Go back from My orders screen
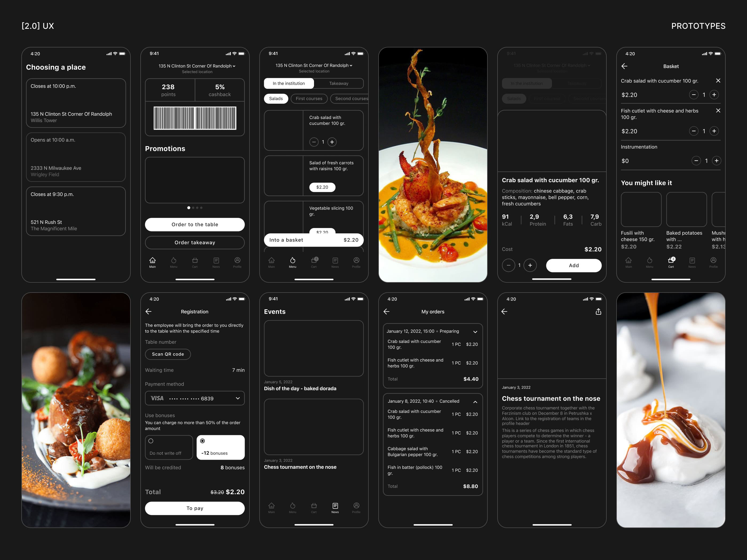747x560 pixels. 387,311
